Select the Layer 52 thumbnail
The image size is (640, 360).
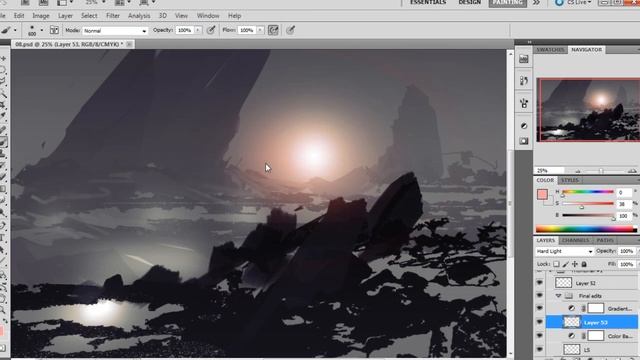[564, 282]
